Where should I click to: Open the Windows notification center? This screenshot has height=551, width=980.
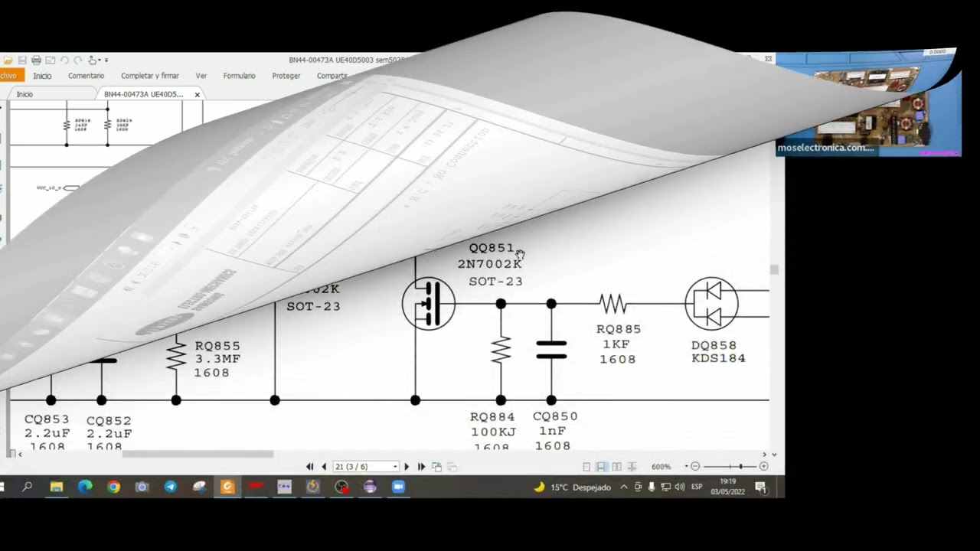coord(761,487)
